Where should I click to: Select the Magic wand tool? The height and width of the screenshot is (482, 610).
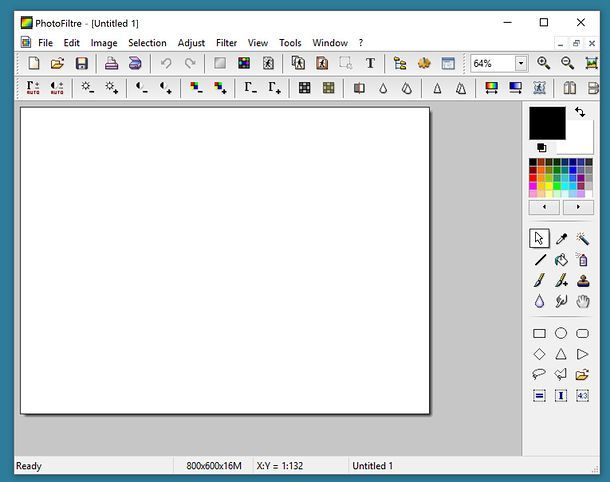[x=582, y=238]
